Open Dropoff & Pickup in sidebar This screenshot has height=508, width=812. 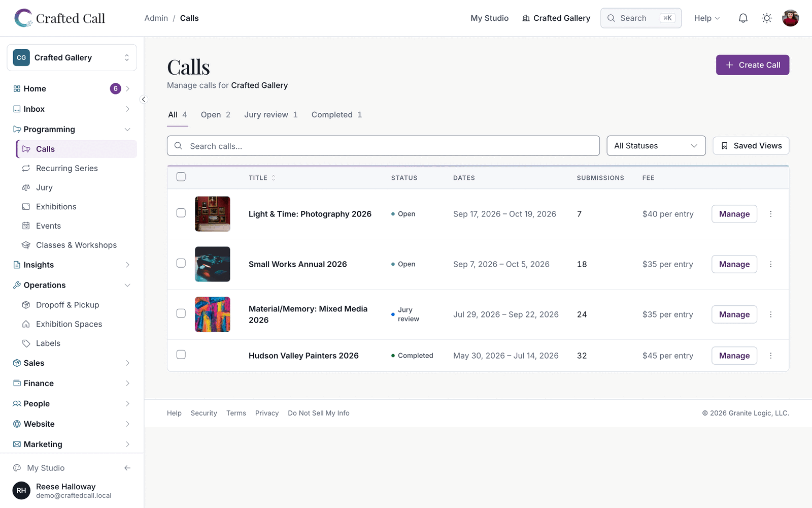76,305
